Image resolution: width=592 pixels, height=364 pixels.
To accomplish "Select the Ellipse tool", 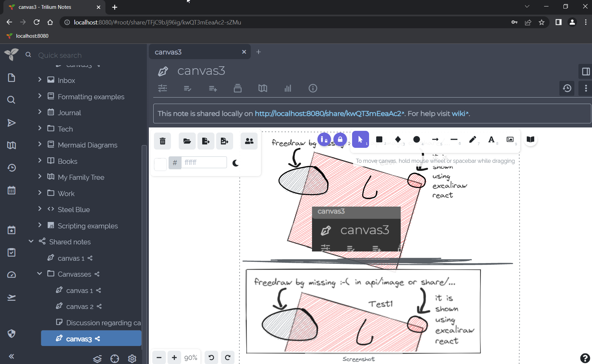I will click(x=417, y=139).
